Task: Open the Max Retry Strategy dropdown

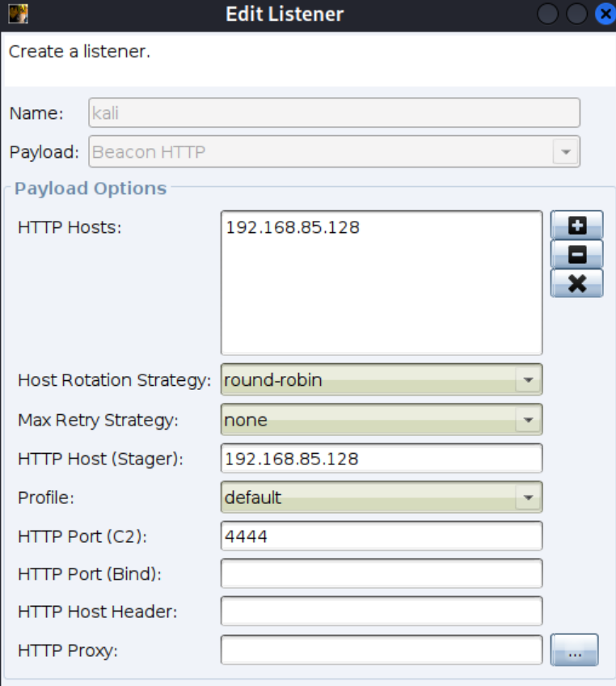Action: (x=528, y=420)
